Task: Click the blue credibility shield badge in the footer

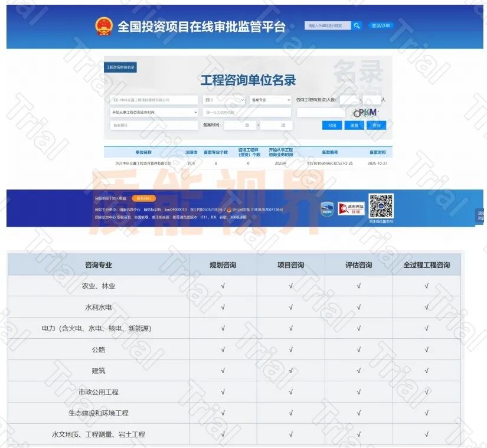Action: (328, 209)
